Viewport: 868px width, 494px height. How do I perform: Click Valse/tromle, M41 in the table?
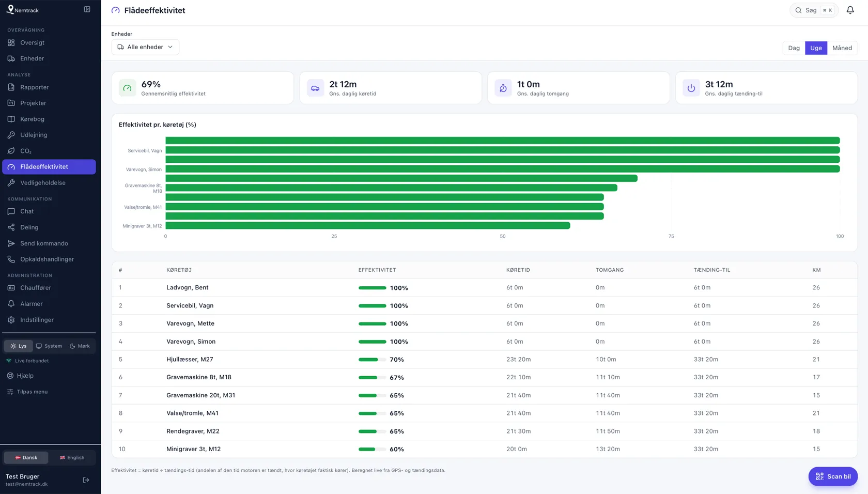[x=192, y=413]
